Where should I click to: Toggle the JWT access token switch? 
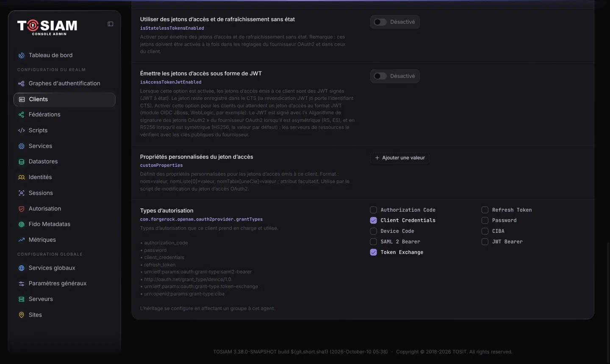(x=380, y=76)
